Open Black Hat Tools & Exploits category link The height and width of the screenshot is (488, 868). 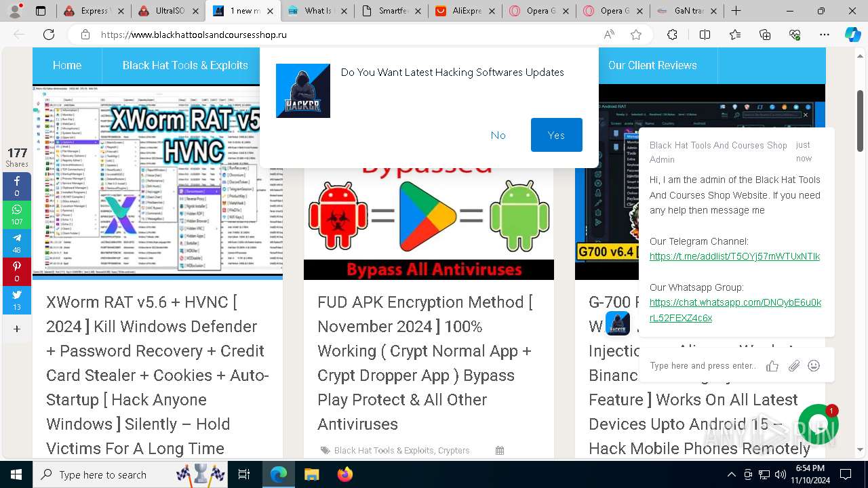384,450
